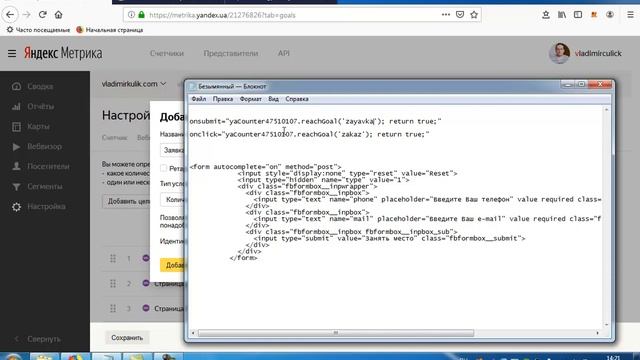
Task: Click Notepad vertical scroll down arrow
Action: tap(607, 324)
